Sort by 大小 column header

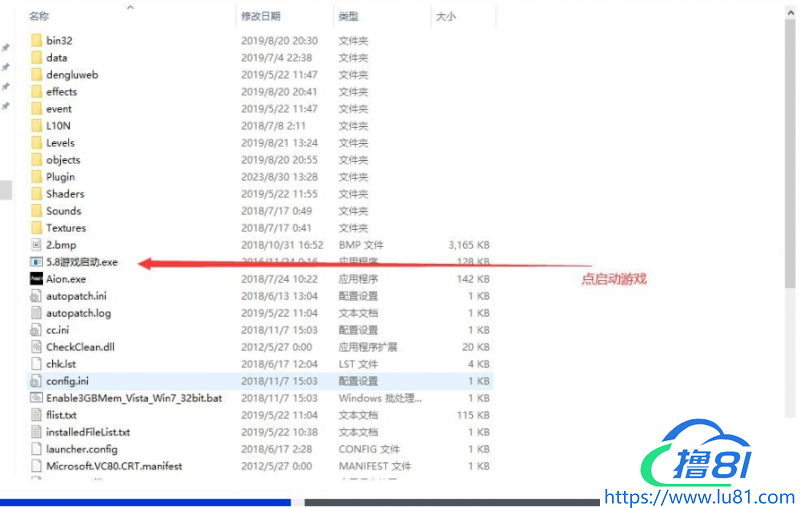click(x=446, y=17)
